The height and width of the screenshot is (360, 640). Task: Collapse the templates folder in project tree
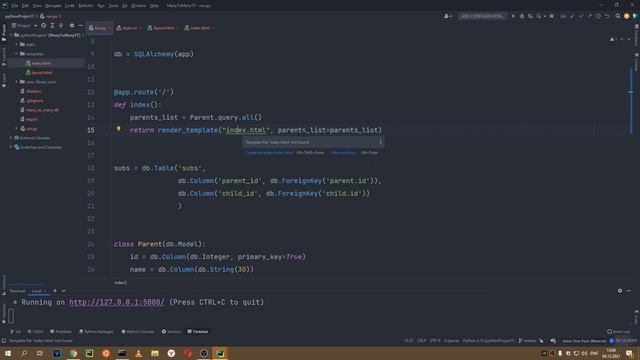click(x=17, y=53)
